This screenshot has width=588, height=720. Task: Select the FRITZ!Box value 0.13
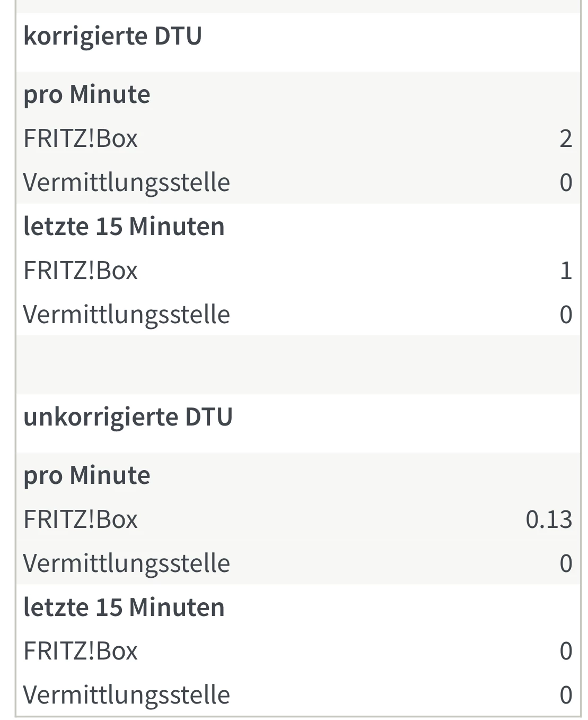click(x=549, y=519)
